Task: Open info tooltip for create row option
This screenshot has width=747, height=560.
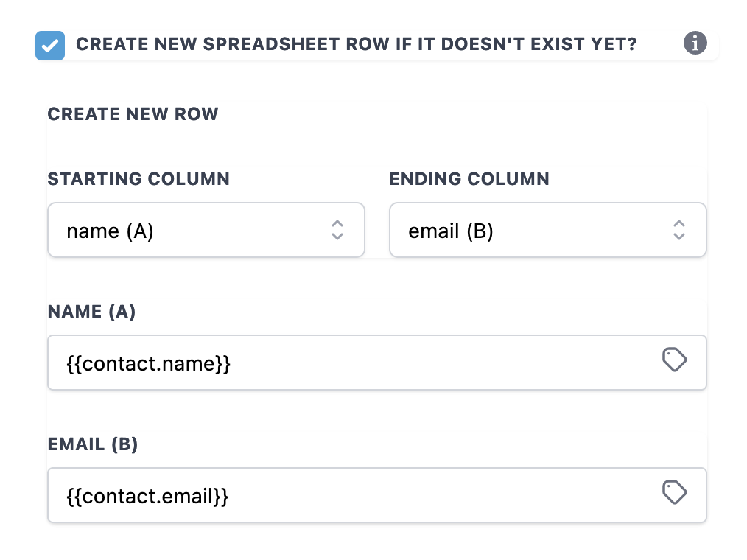Action: (695, 43)
